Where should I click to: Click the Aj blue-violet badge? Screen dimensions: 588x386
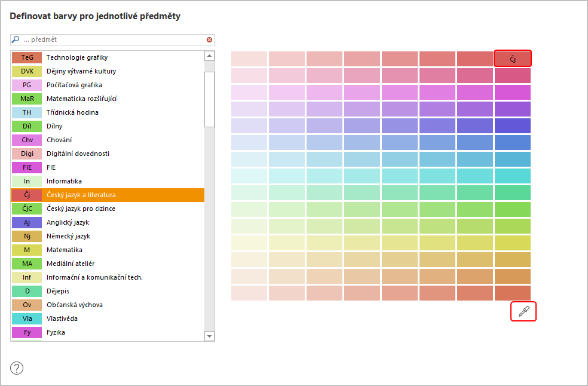[27, 222]
